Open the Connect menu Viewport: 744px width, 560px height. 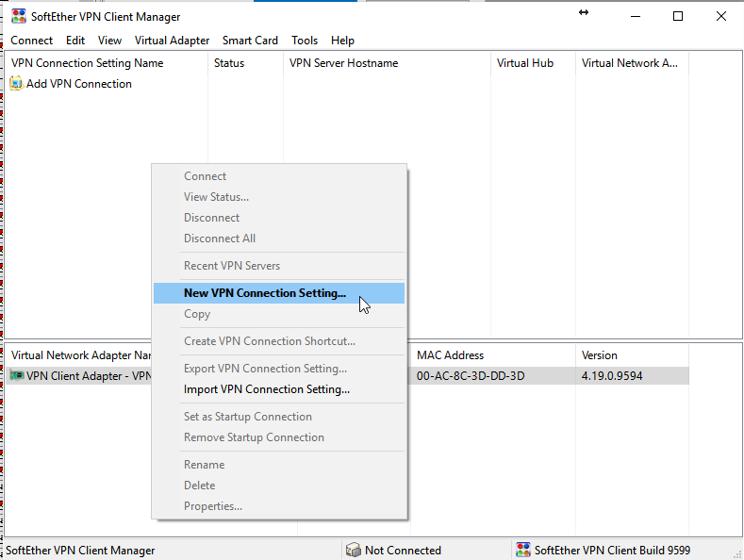click(31, 41)
